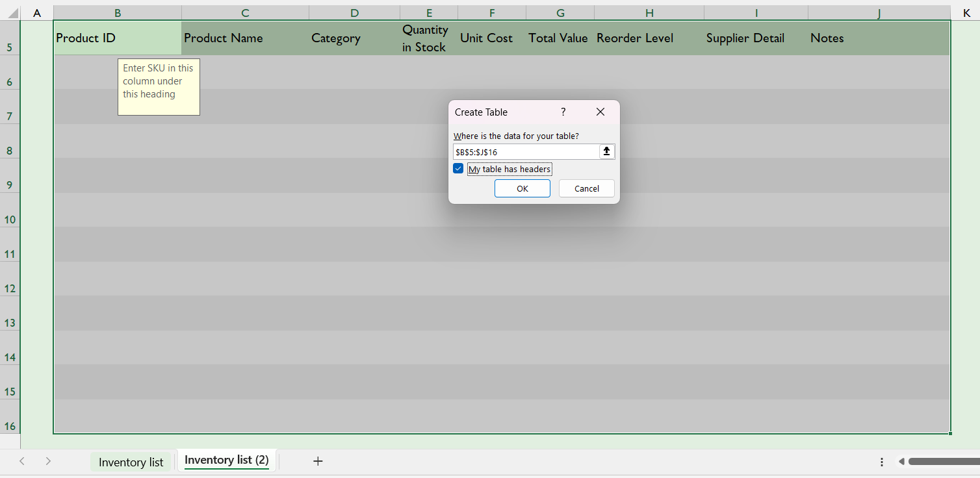
Task: Select the Inventory list (2) tab
Action: coord(226,460)
